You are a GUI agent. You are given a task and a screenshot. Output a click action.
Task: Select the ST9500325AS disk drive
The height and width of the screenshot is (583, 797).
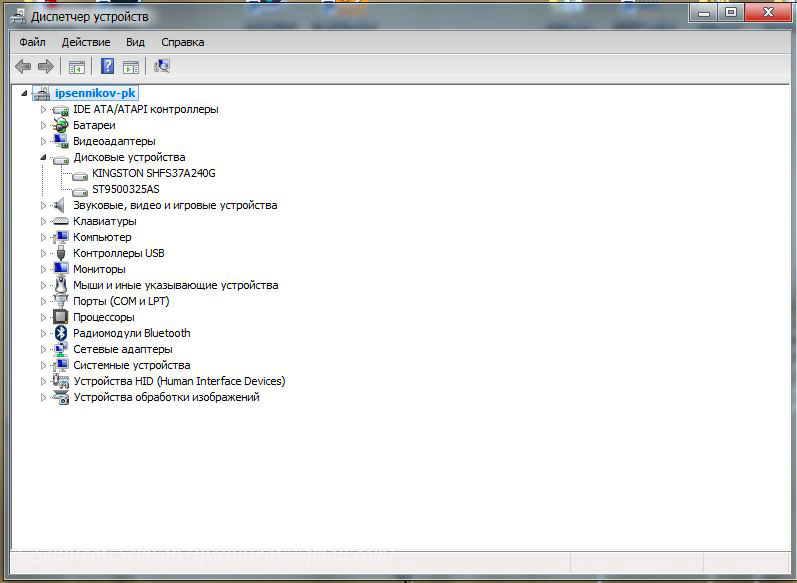125,189
